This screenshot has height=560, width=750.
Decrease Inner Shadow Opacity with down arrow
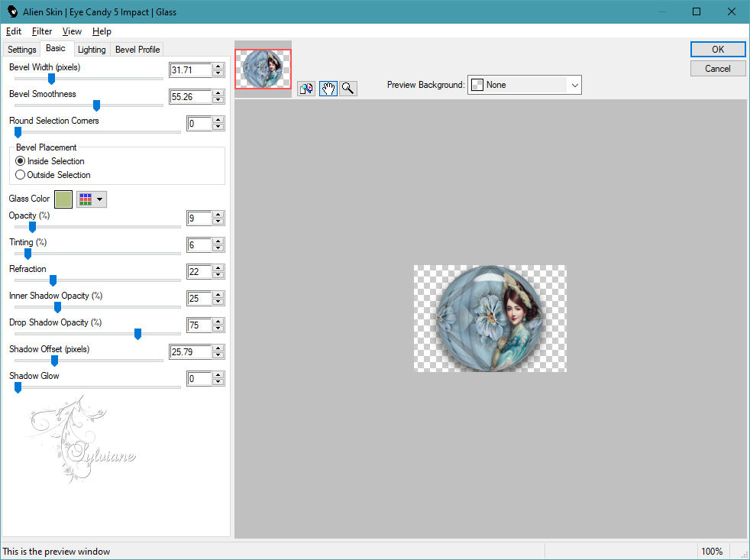218,302
